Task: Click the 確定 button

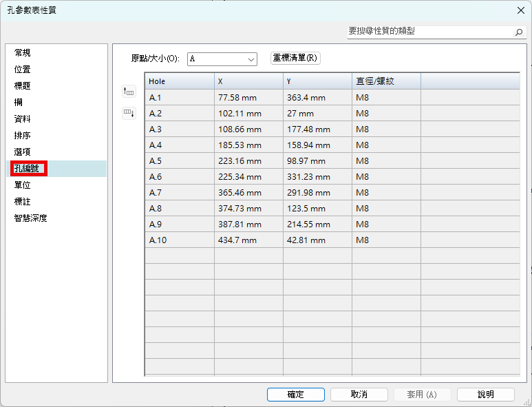Action: click(295, 395)
